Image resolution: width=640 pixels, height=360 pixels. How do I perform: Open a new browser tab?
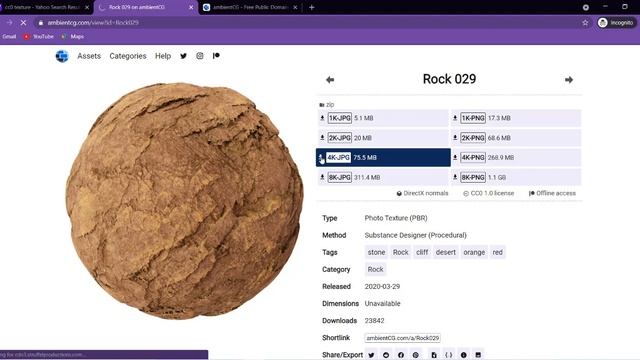311,7
